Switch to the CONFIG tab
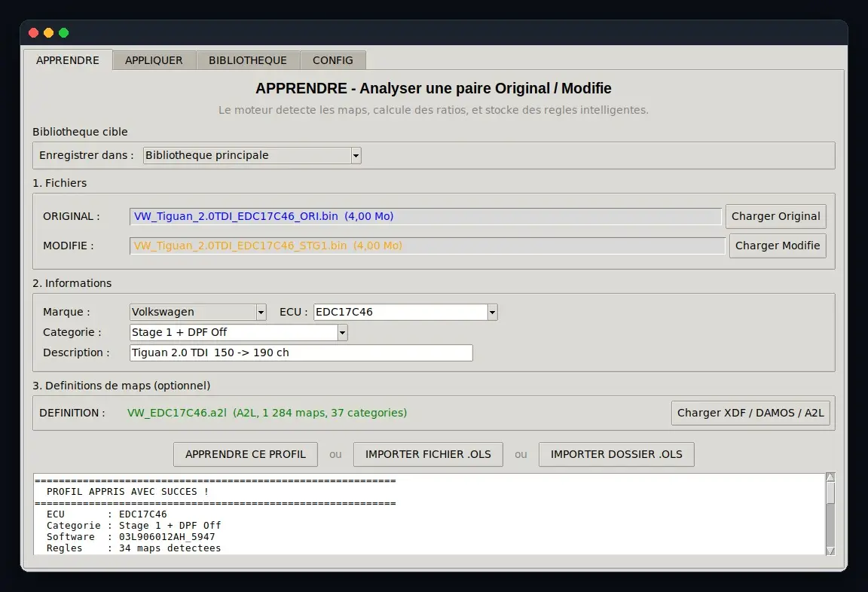The image size is (868, 592). click(333, 60)
